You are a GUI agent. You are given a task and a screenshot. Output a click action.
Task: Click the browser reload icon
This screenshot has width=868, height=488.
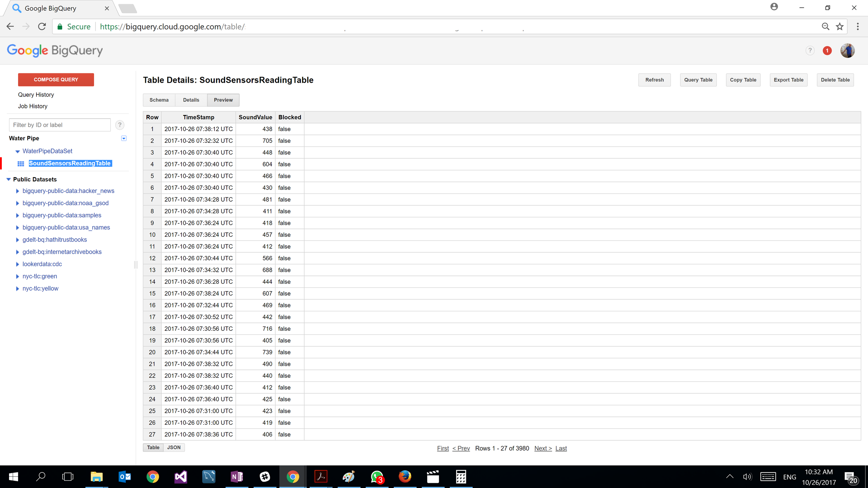click(42, 26)
